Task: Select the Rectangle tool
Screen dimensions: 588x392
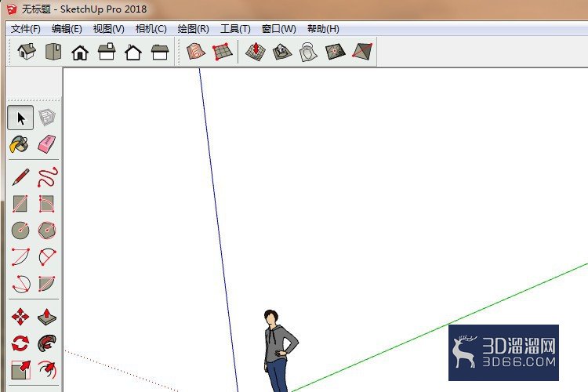Action: [x=20, y=204]
